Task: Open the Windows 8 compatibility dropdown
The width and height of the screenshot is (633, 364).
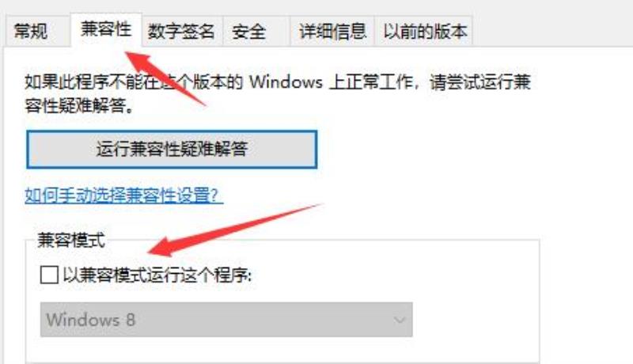Action: pyautogui.click(x=226, y=320)
